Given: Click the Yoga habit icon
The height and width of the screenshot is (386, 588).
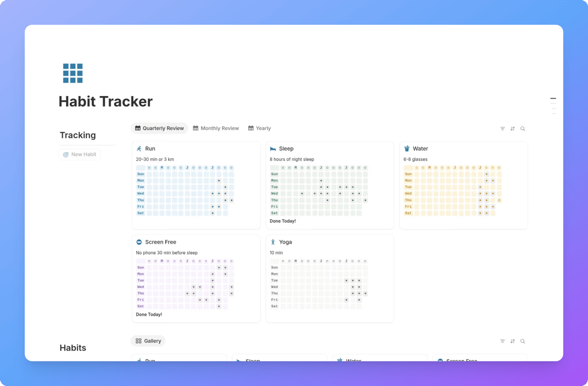Looking at the screenshot, I should 274,242.
